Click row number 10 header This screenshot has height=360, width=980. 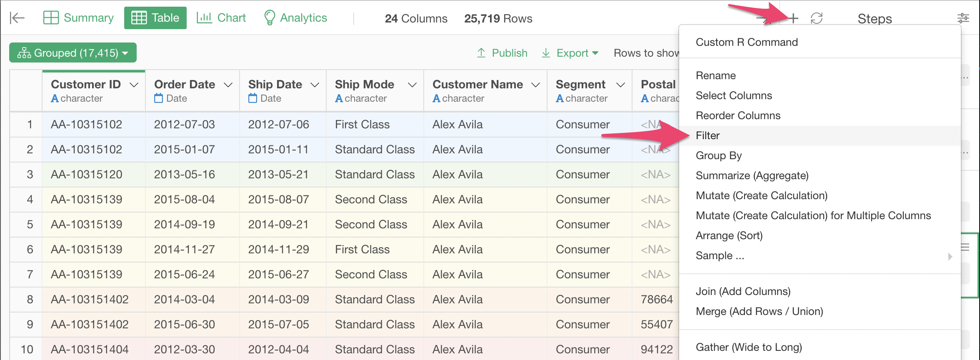(26, 350)
